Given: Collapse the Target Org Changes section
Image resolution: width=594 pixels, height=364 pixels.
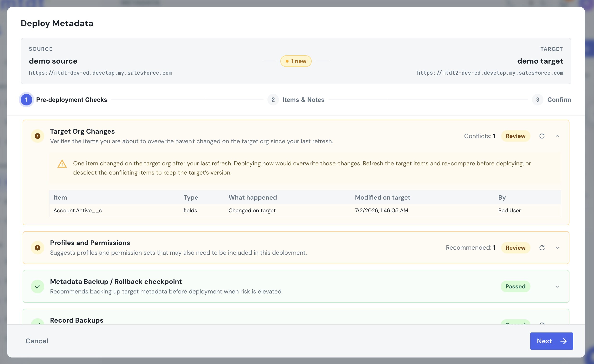Looking at the screenshot, I should click(x=557, y=136).
